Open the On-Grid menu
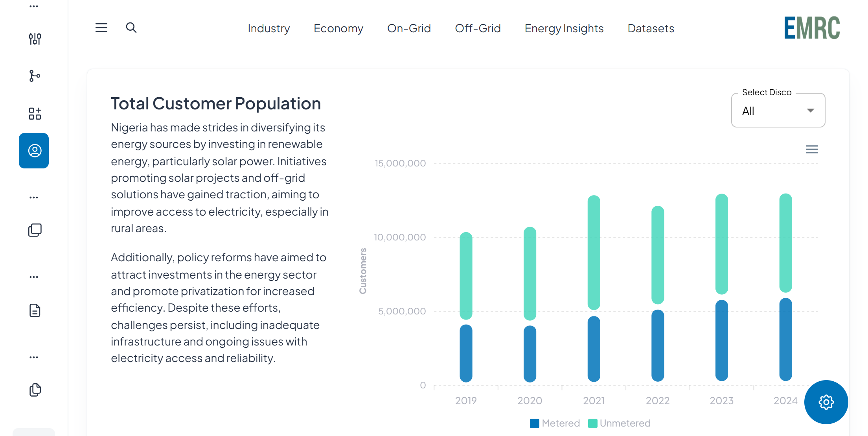The height and width of the screenshot is (436, 868). coord(409,28)
